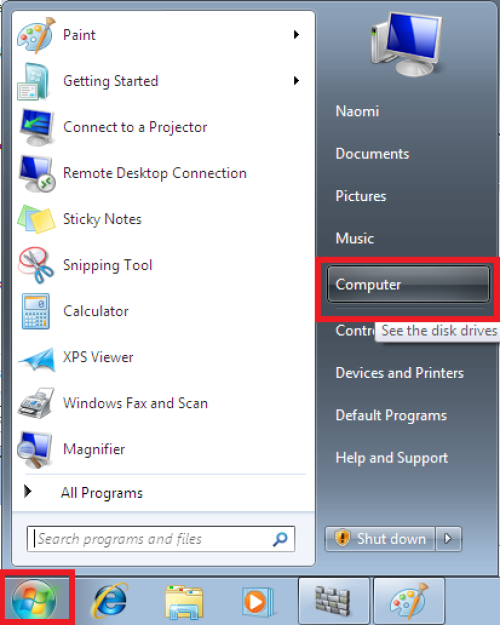Screen dimensions: 500x625
Task: Open the Paint program icon
Action: 35,35
